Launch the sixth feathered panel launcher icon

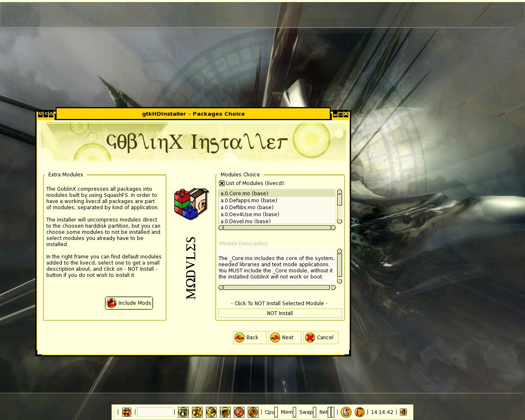click(x=253, y=412)
